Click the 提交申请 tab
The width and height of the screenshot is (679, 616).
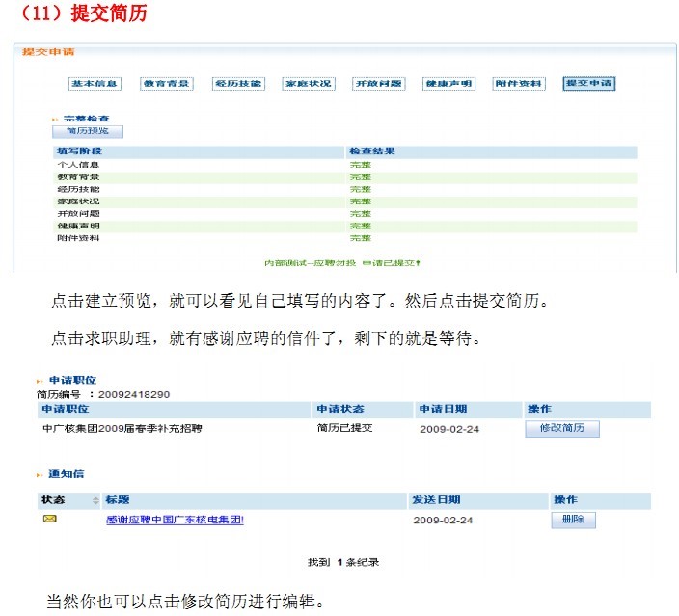click(588, 84)
